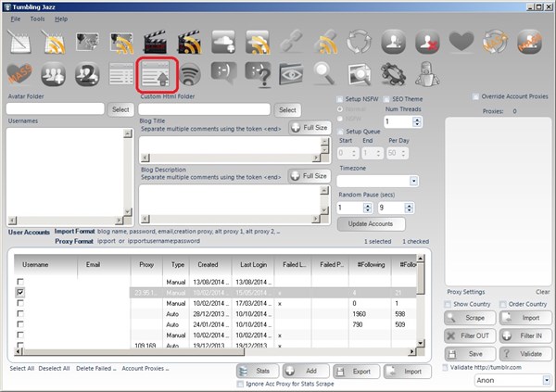Click the wireless signal icon
Image resolution: width=556 pixels, height=392 pixels.
pyautogui.click(x=189, y=74)
